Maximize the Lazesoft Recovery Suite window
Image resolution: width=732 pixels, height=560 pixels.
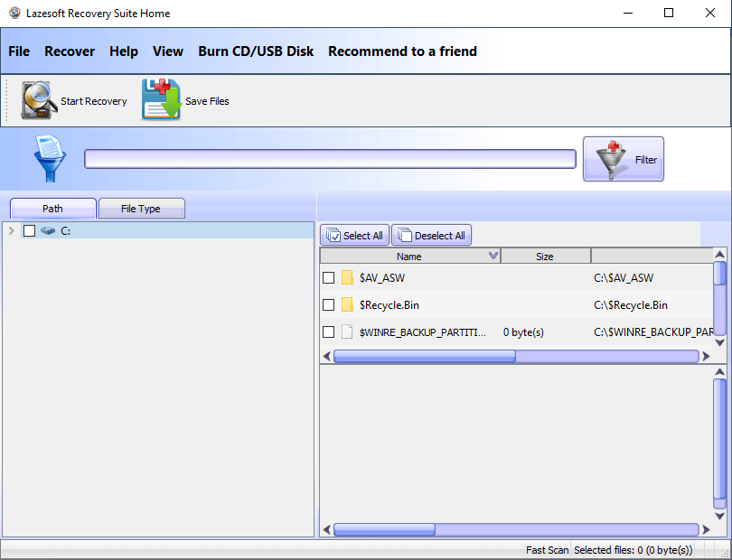[669, 13]
